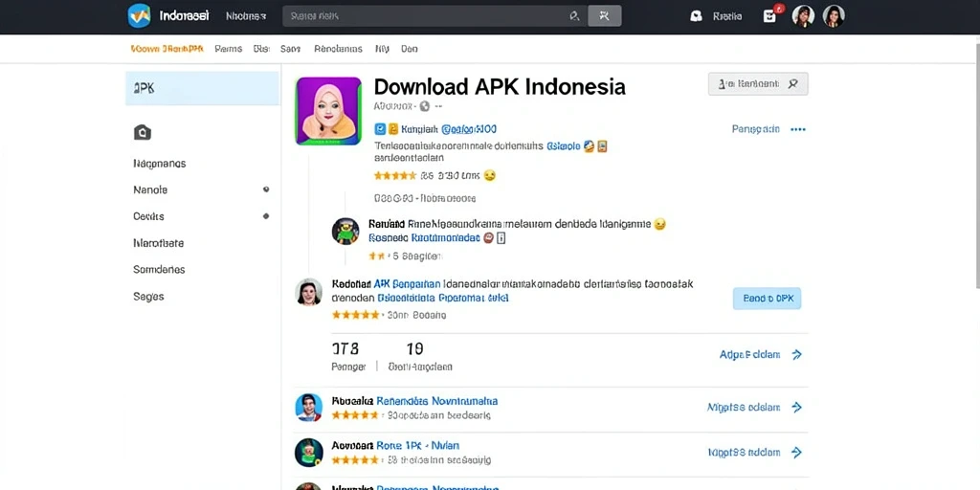980x490 pixels.
Task: Click the 'Rastia' label in top bar
Action: tap(727, 16)
